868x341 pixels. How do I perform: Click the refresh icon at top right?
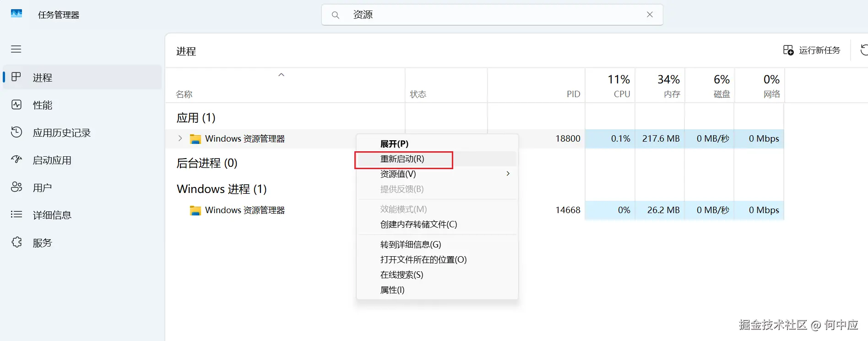pyautogui.click(x=864, y=50)
